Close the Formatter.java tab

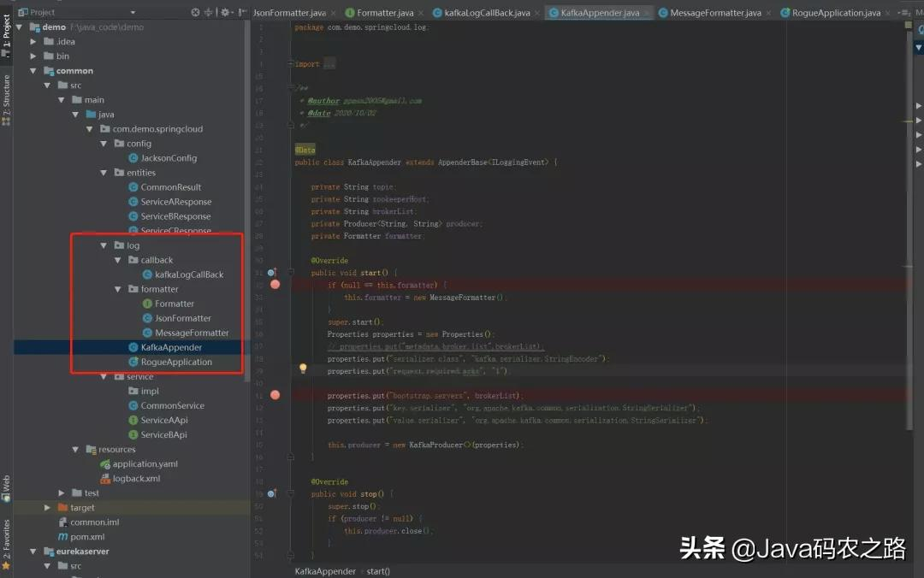click(x=421, y=13)
